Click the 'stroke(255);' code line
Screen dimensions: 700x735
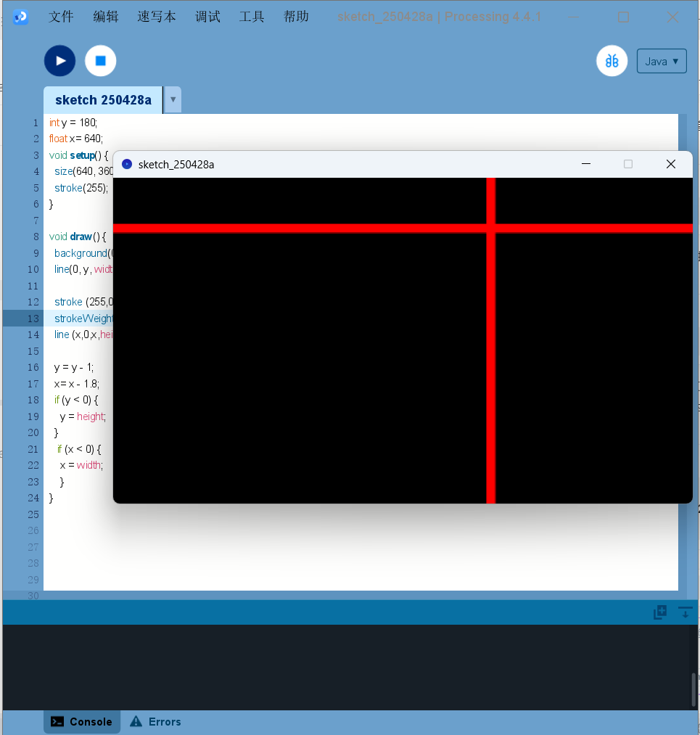point(81,188)
